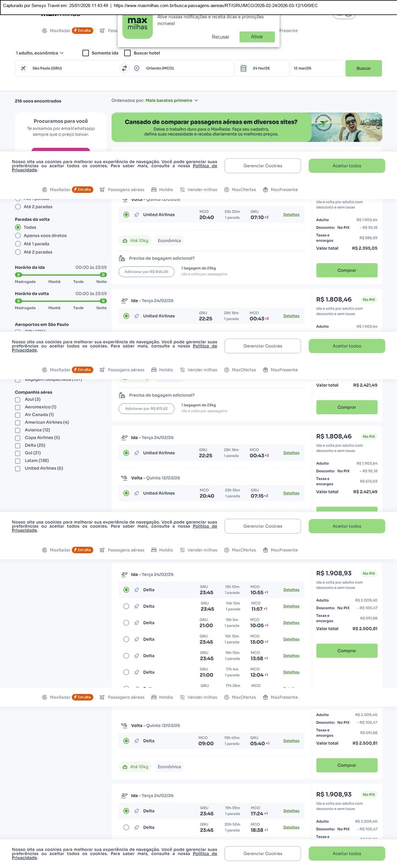Viewport: 397px width, 868px height.
Task: Enable the 'Somente ida' checkbox
Action: pyautogui.click(x=86, y=53)
